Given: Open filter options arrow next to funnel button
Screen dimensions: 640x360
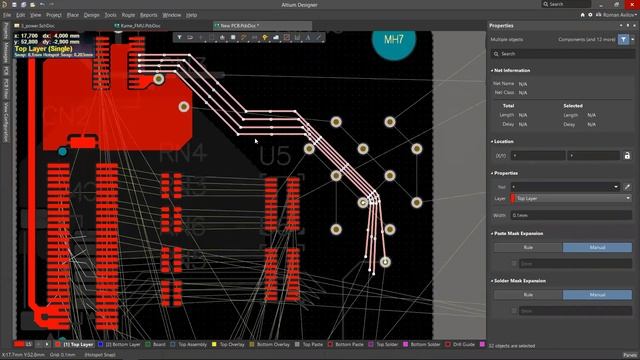Looking at the screenshot, I should 633,40.
